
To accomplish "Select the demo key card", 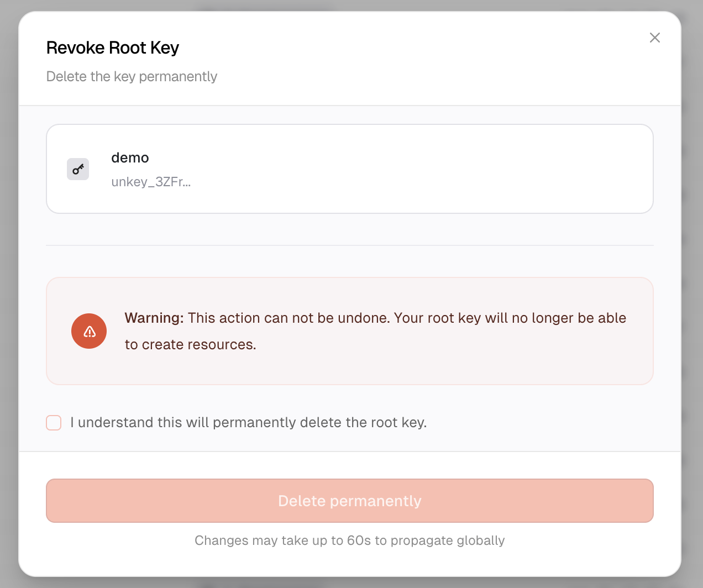I will [x=349, y=169].
